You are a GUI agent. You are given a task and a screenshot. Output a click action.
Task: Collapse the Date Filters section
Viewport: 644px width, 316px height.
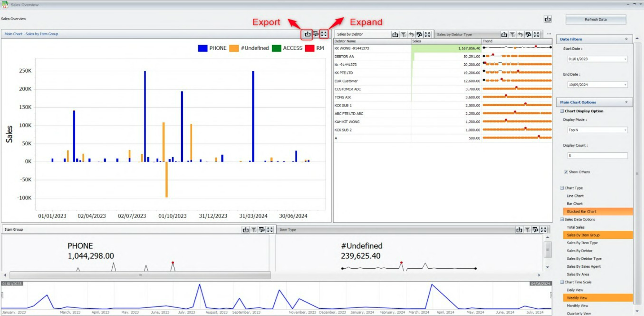pyautogui.click(x=626, y=39)
